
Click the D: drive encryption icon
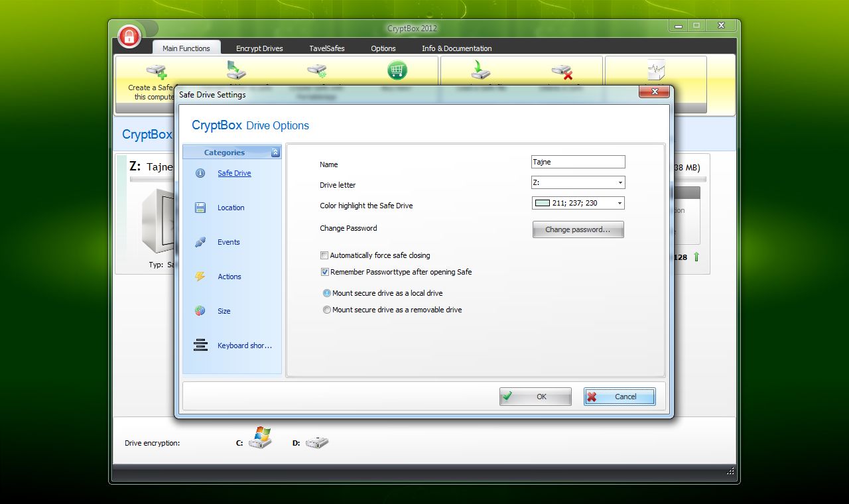317,442
